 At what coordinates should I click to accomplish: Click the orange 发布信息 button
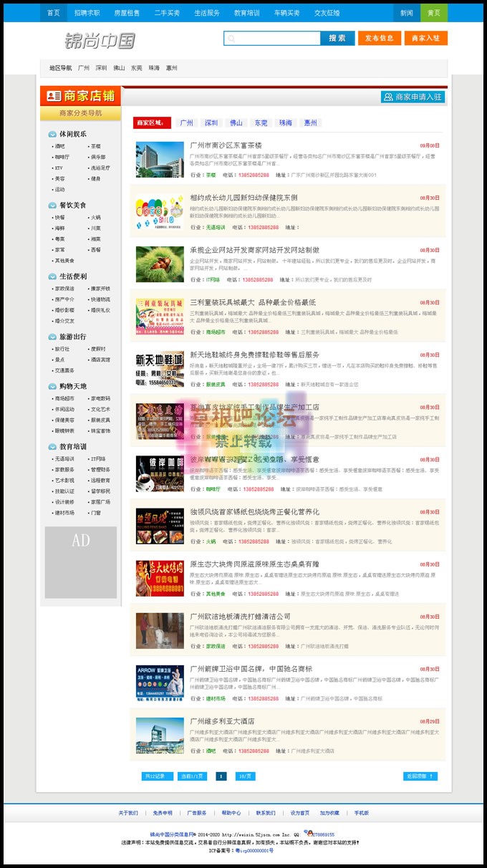click(380, 39)
